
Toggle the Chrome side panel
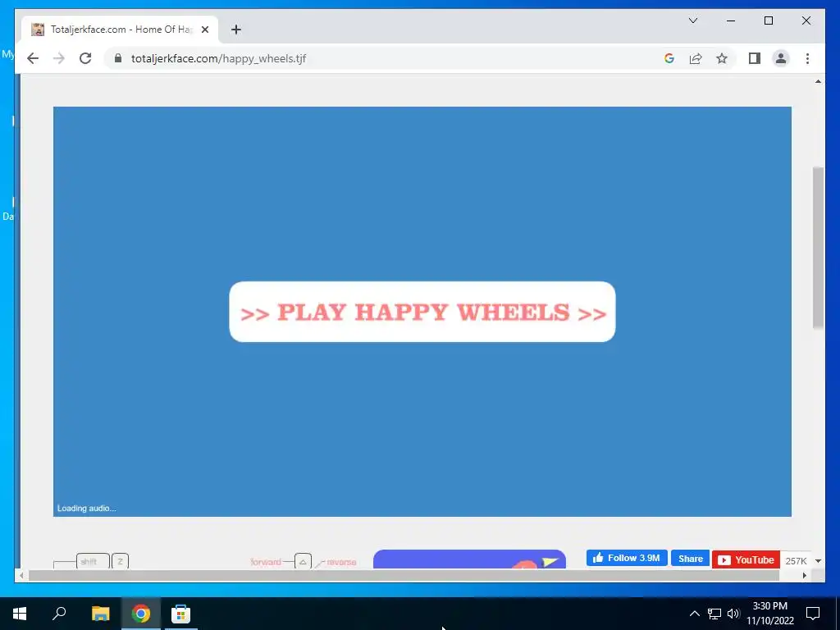pos(755,58)
